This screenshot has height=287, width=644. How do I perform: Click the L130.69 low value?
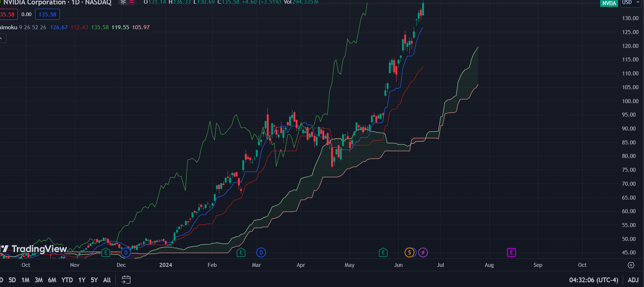coord(204,2)
